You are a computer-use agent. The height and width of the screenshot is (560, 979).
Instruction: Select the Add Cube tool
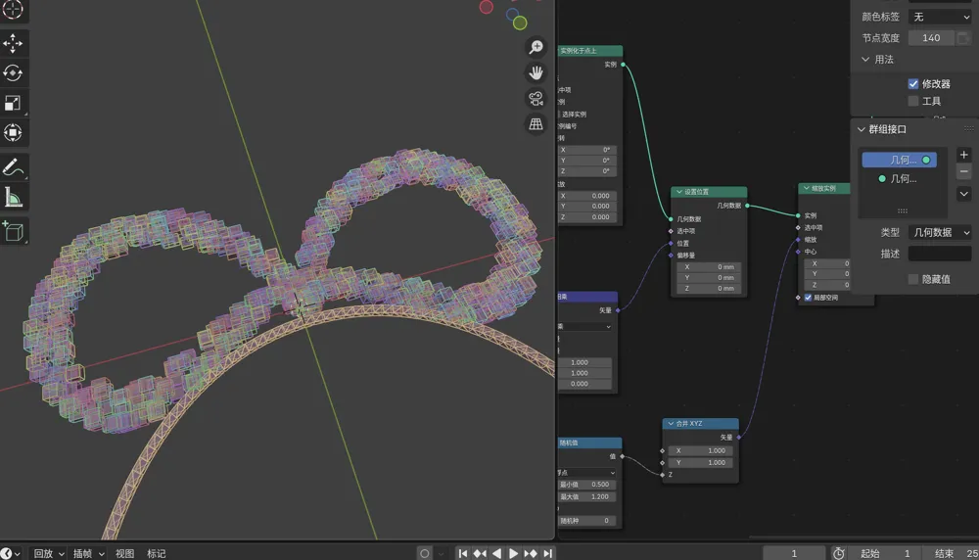tap(13, 232)
